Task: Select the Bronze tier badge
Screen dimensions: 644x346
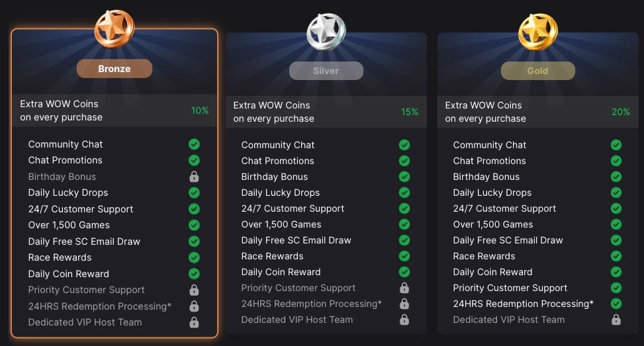Action: pyautogui.click(x=115, y=69)
